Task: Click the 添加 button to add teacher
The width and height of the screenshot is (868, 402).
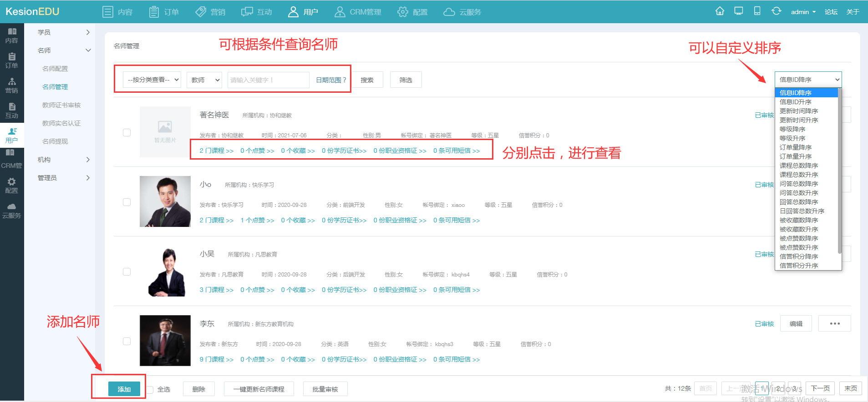Action: (x=124, y=389)
